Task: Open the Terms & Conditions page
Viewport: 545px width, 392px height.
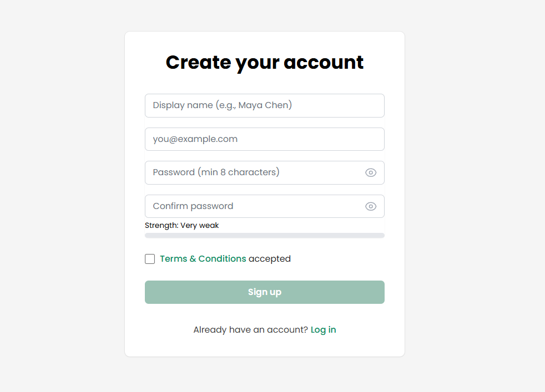Action: pyautogui.click(x=202, y=258)
